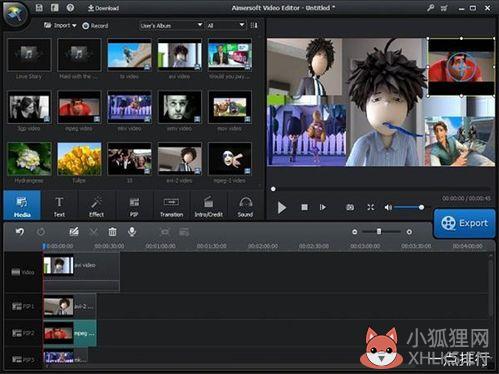
Task: Click the crop icon in timeline toolbar
Action: (x=165, y=232)
